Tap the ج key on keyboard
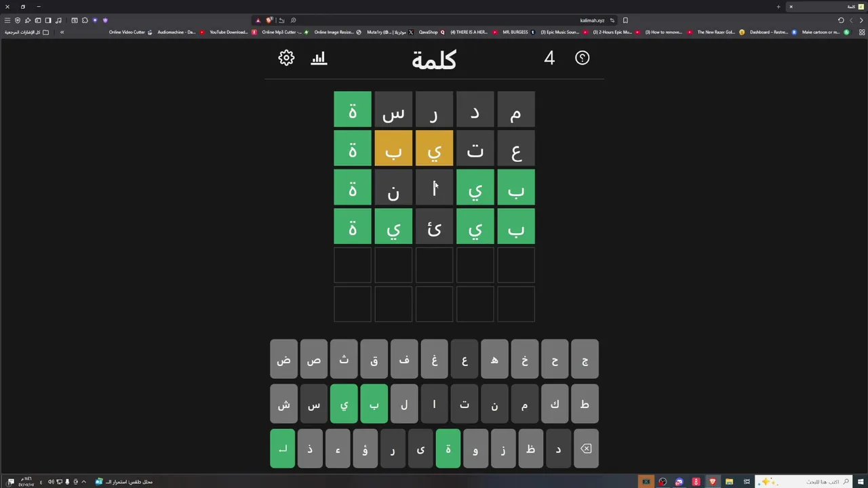The height and width of the screenshot is (488, 868). [585, 359]
